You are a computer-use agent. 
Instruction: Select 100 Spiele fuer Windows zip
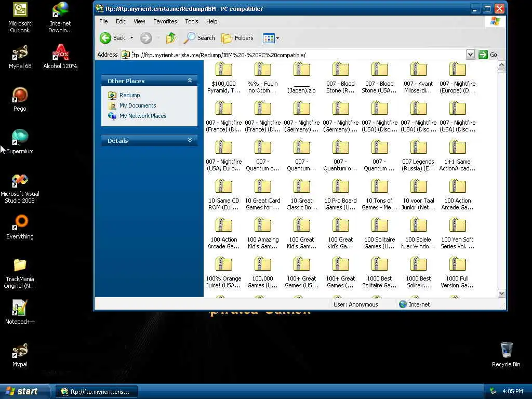click(418, 234)
